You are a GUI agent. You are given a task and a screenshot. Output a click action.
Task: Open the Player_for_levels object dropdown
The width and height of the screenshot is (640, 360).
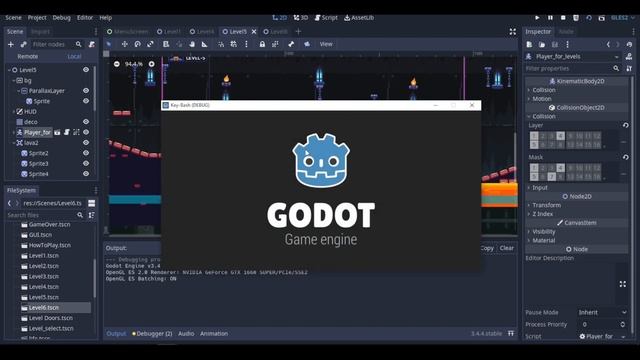pyautogui.click(x=573, y=57)
